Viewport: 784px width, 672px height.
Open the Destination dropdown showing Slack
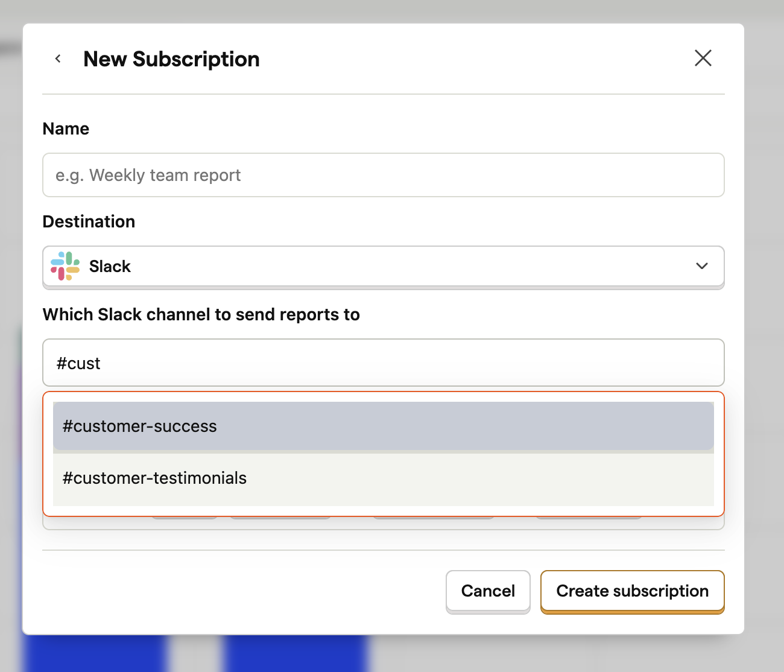(x=384, y=267)
